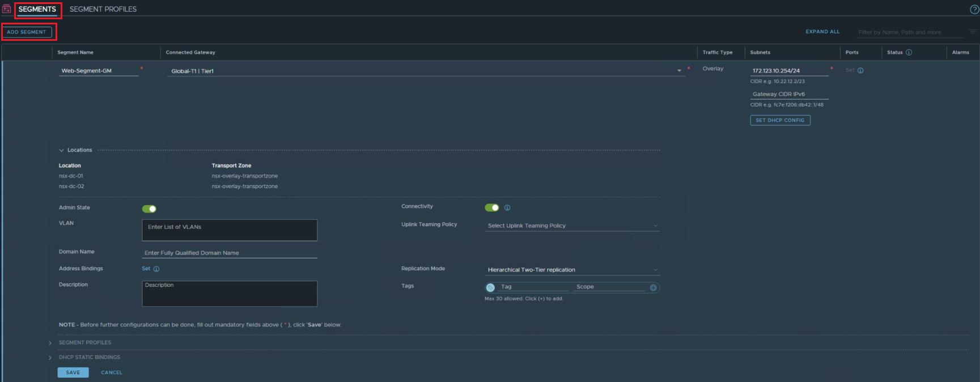Open the Replication Mode dropdown
The image size is (980, 382).
click(x=572, y=270)
